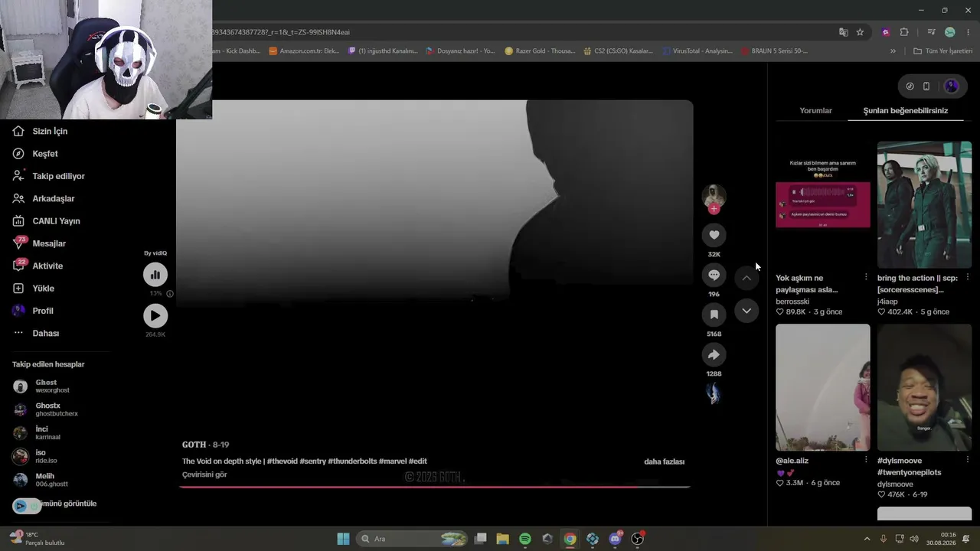Open CANLI Yayın live streams
This screenshot has height=551, width=980.
(x=46, y=221)
